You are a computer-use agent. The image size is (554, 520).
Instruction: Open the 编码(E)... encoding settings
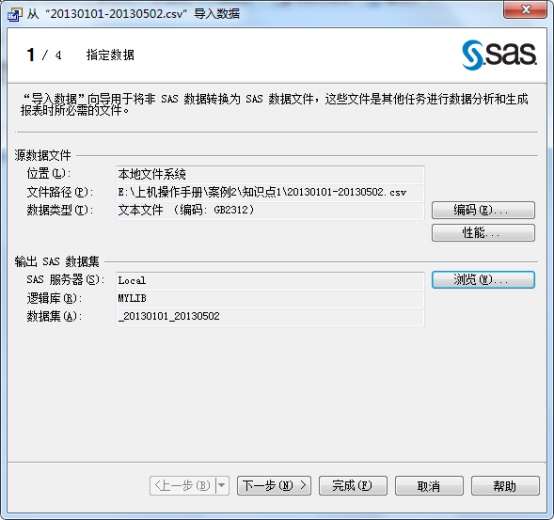tap(483, 210)
